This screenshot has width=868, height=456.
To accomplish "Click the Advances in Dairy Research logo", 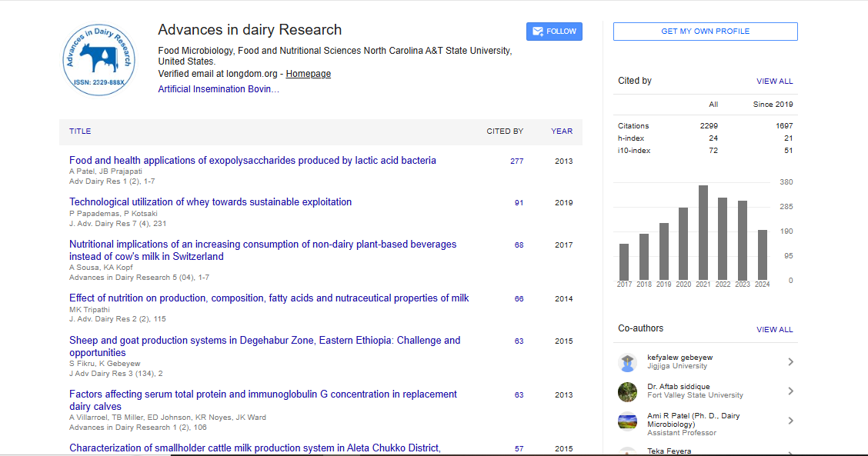I will click(x=98, y=58).
